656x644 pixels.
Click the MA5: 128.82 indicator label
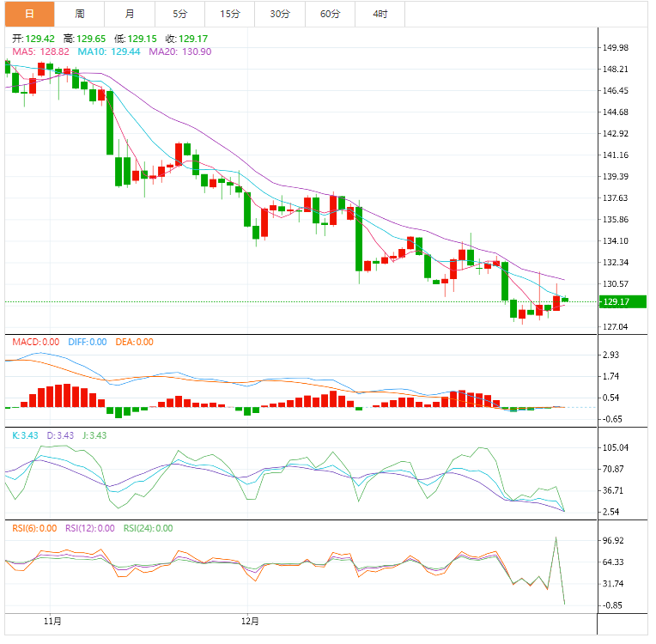click(x=40, y=52)
